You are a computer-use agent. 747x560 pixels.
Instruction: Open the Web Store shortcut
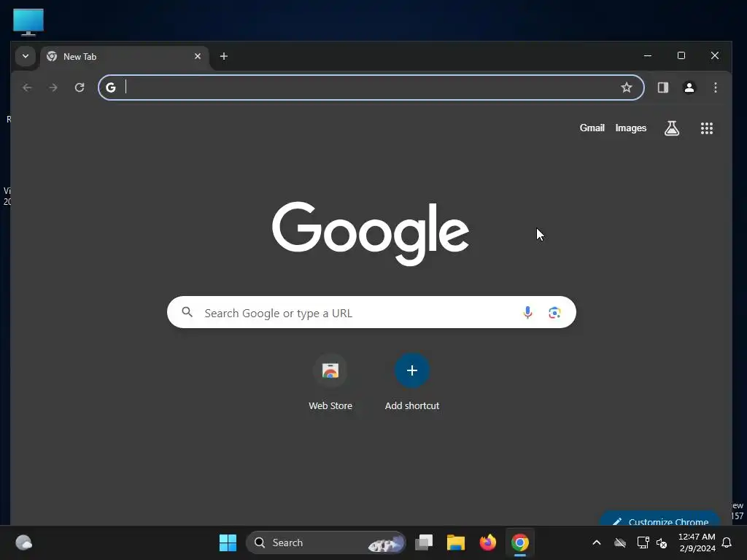click(x=330, y=382)
